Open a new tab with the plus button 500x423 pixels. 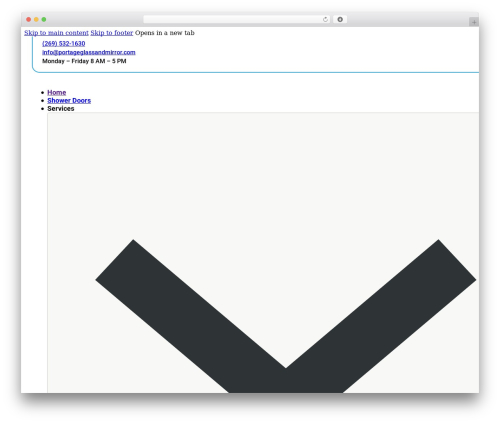[474, 22]
